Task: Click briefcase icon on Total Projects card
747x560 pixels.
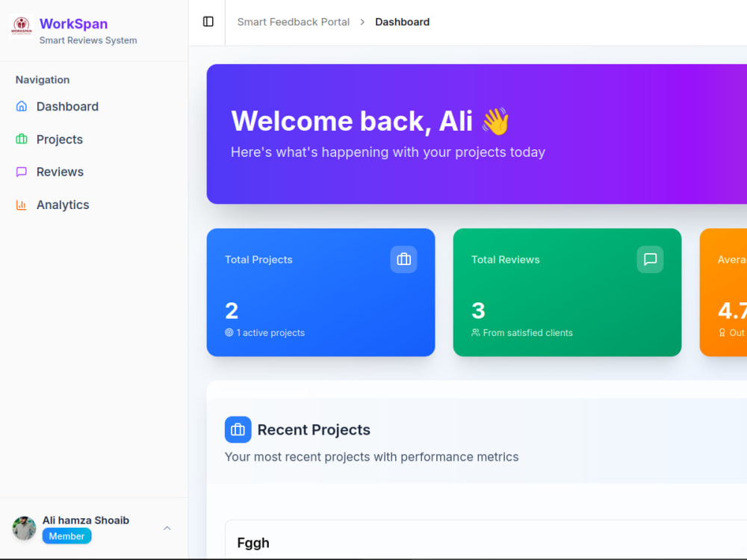Action: 403,260
